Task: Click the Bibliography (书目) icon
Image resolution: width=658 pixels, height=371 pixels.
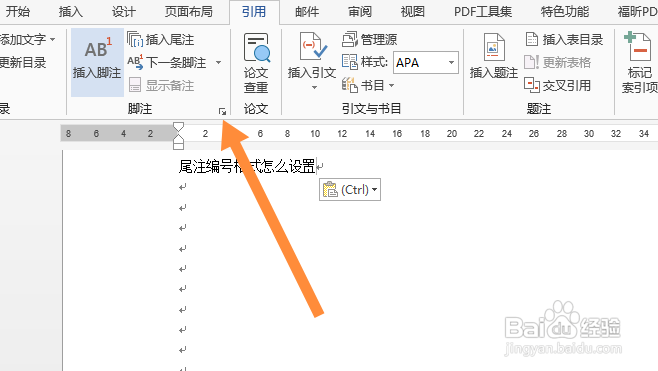Action: pyautogui.click(x=350, y=85)
